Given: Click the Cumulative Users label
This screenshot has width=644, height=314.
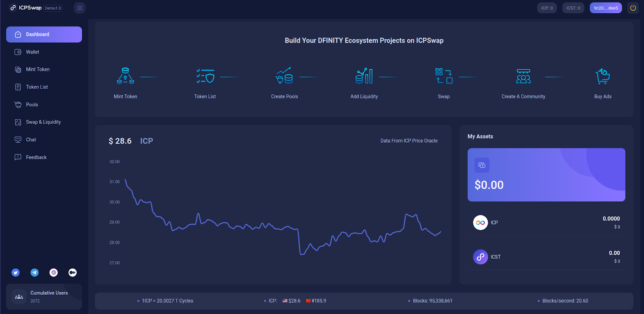Looking at the screenshot, I should 49,293.
